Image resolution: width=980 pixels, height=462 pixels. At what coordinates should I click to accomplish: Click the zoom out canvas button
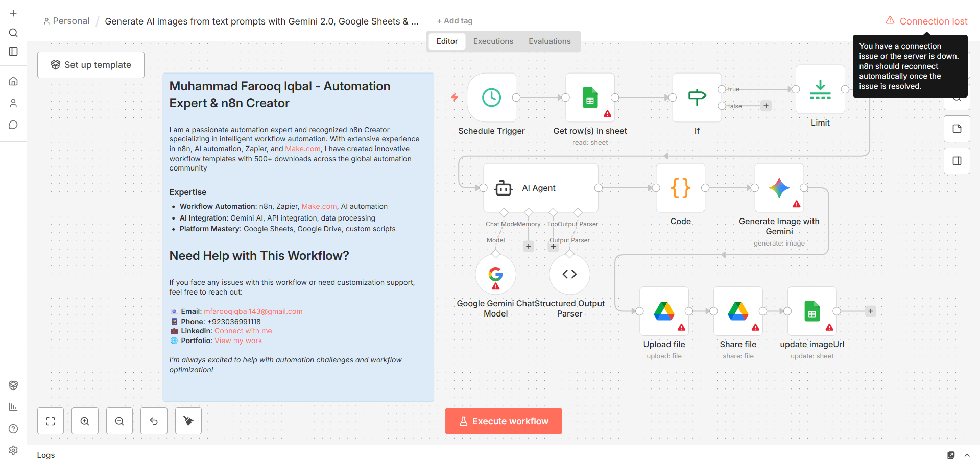[119, 421]
